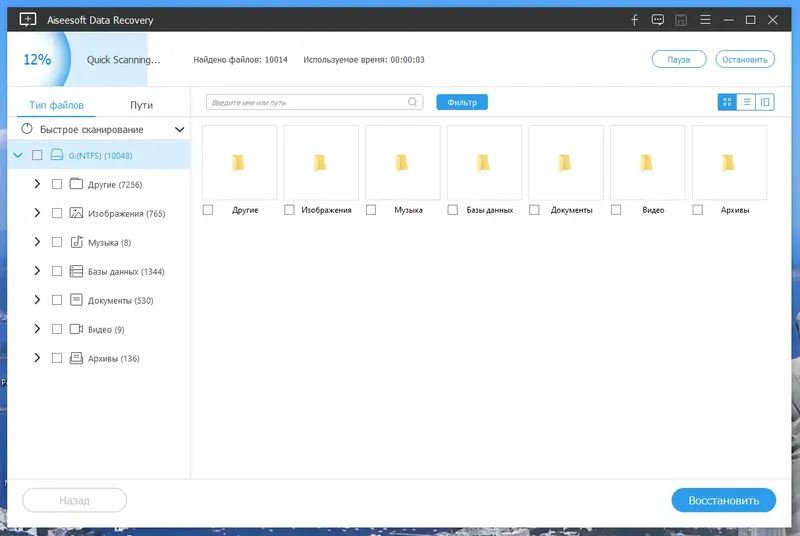800x536 pixels.
Task: Switch to the Тип файлов tab
Action: [x=56, y=105]
